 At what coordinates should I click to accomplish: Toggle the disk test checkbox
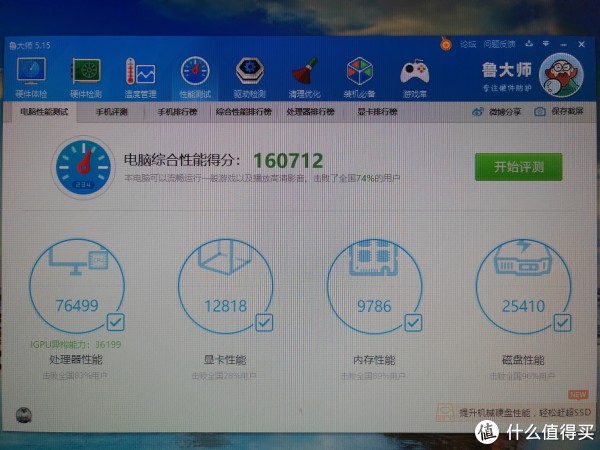562,322
